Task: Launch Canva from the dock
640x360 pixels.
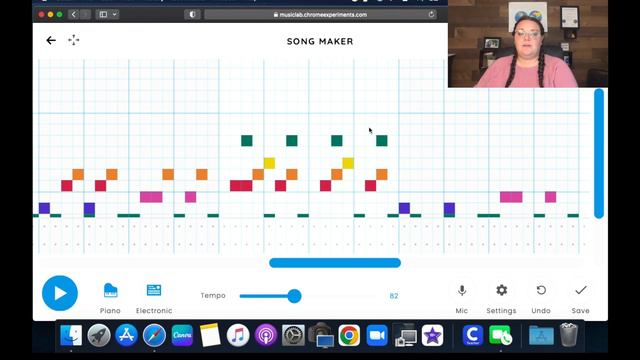Action: point(182,336)
